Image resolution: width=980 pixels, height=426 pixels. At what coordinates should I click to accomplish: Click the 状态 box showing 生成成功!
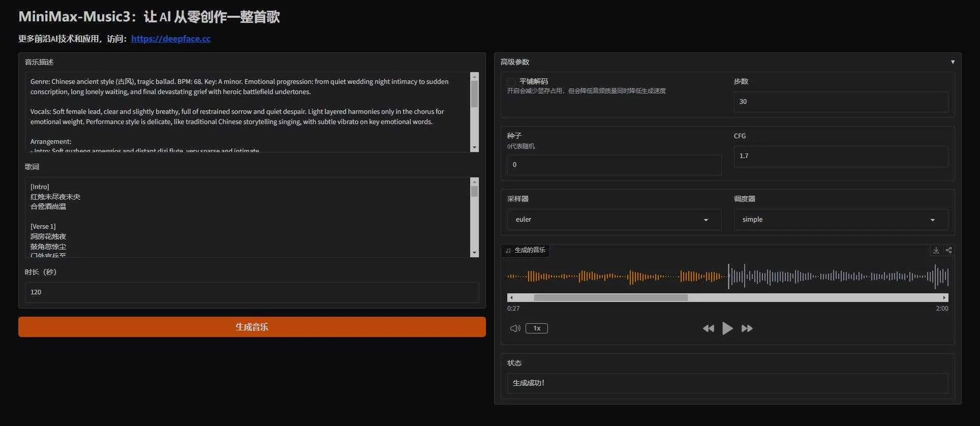(x=727, y=383)
